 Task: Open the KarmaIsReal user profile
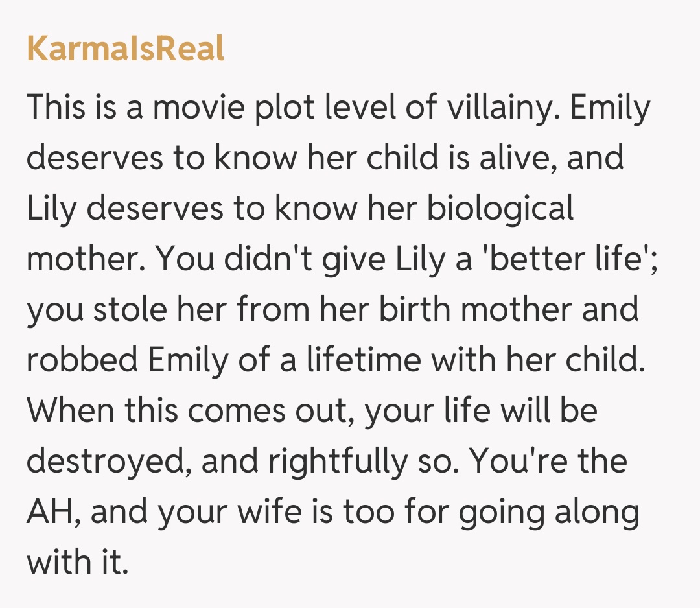[x=126, y=49]
